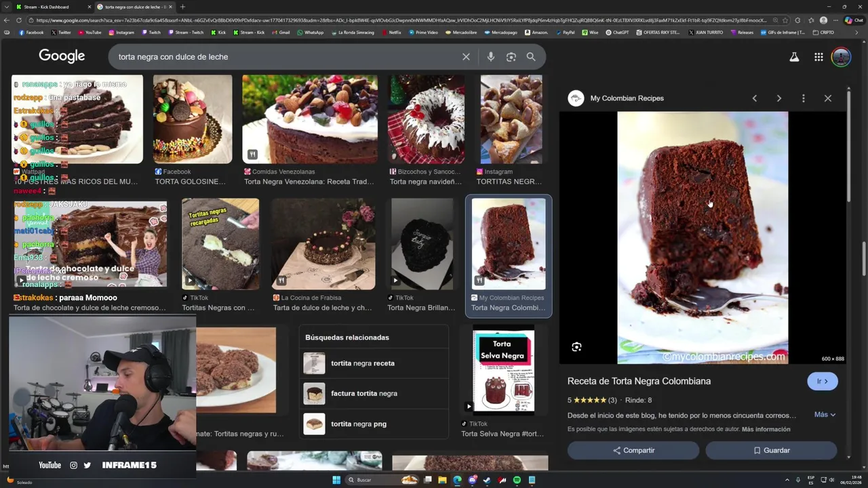
Task: Reload the page with browser refresh button
Action: 19,20
